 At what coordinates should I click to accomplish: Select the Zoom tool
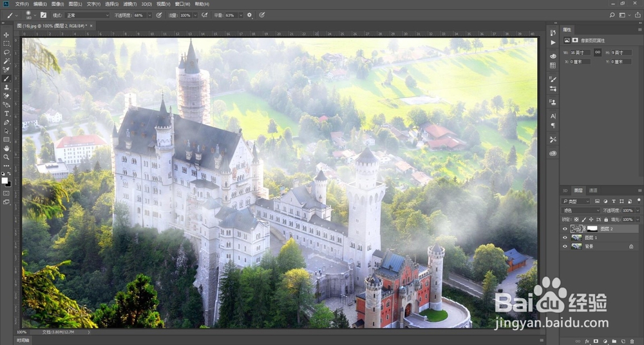coord(6,157)
